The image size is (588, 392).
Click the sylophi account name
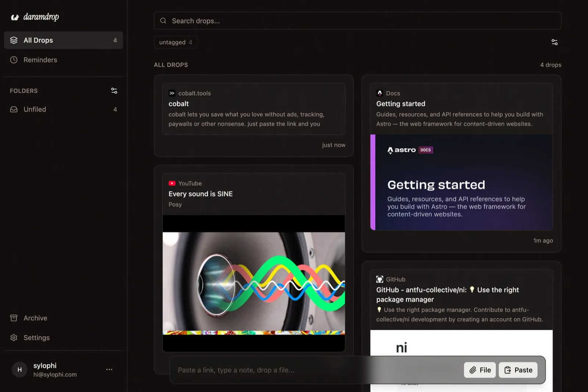pyautogui.click(x=45, y=366)
